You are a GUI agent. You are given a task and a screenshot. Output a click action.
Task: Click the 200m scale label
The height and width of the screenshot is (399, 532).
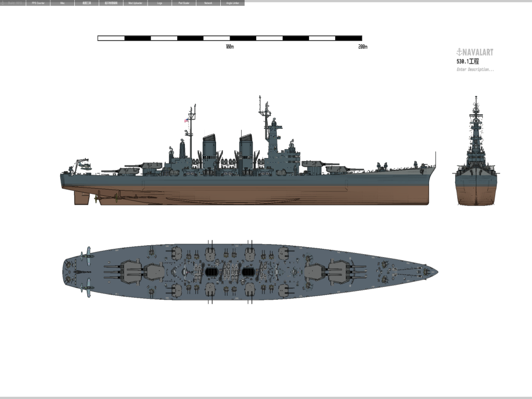(x=363, y=46)
